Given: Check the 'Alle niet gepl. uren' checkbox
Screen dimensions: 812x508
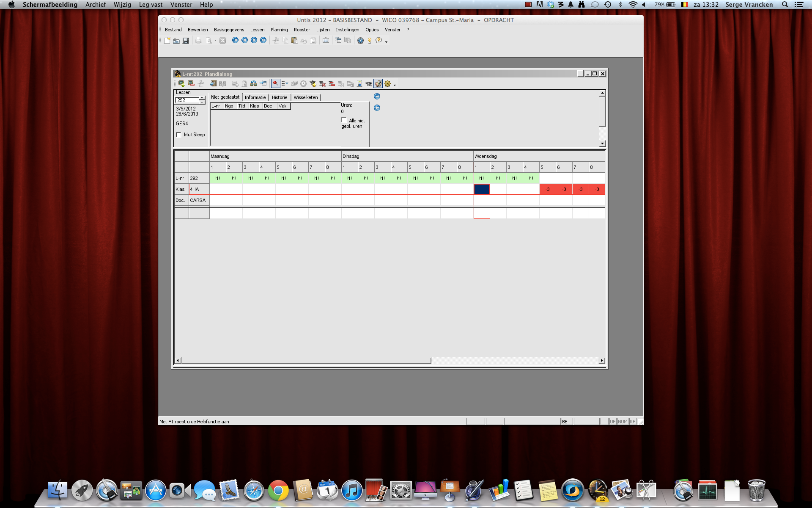Looking at the screenshot, I should coord(344,120).
